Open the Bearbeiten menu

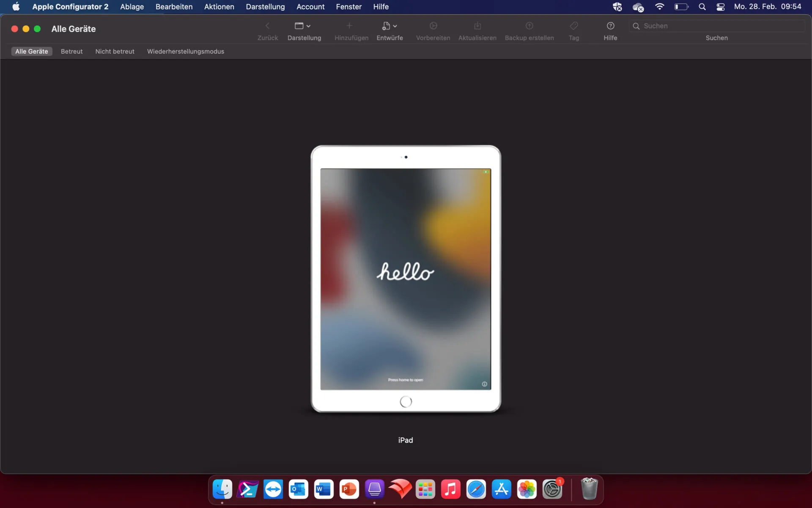(174, 7)
